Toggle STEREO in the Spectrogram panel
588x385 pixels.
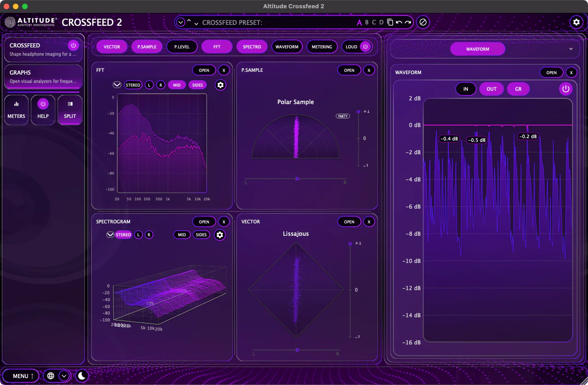(x=123, y=235)
